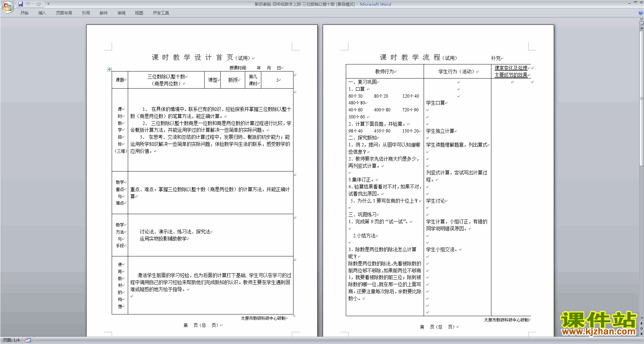Image resolution: width=644 pixels, height=344 pixels.
Task: Redo with the repeat arrow icon
Action: click(39, 4)
